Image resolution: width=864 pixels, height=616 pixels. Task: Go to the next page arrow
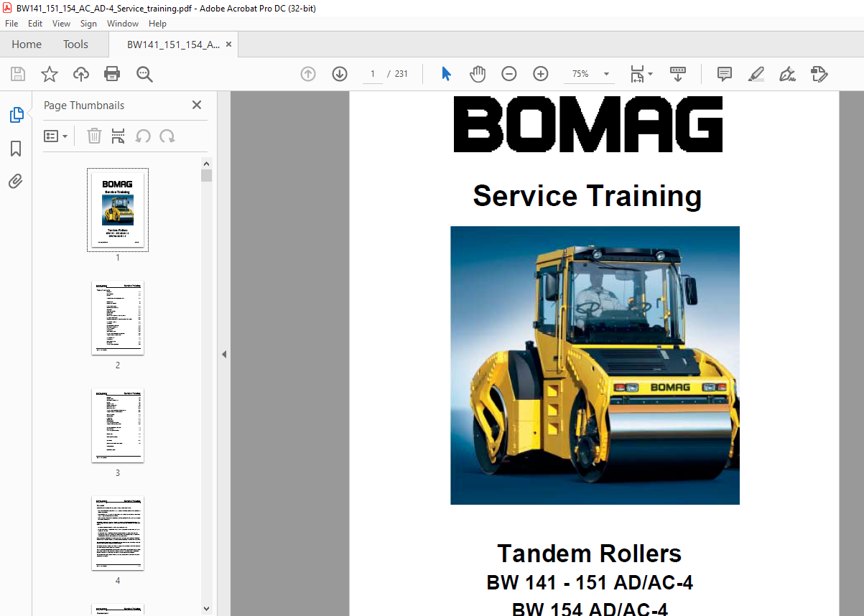pyautogui.click(x=340, y=74)
